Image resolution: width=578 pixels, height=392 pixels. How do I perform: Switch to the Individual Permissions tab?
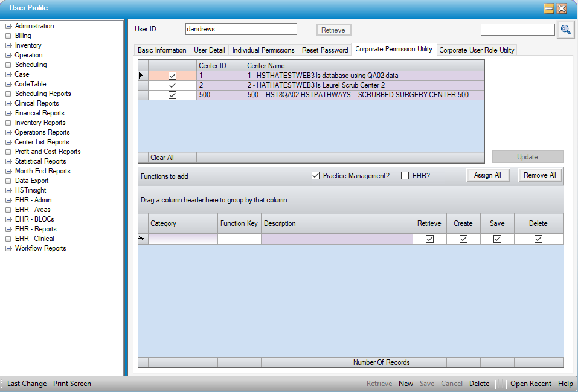263,50
